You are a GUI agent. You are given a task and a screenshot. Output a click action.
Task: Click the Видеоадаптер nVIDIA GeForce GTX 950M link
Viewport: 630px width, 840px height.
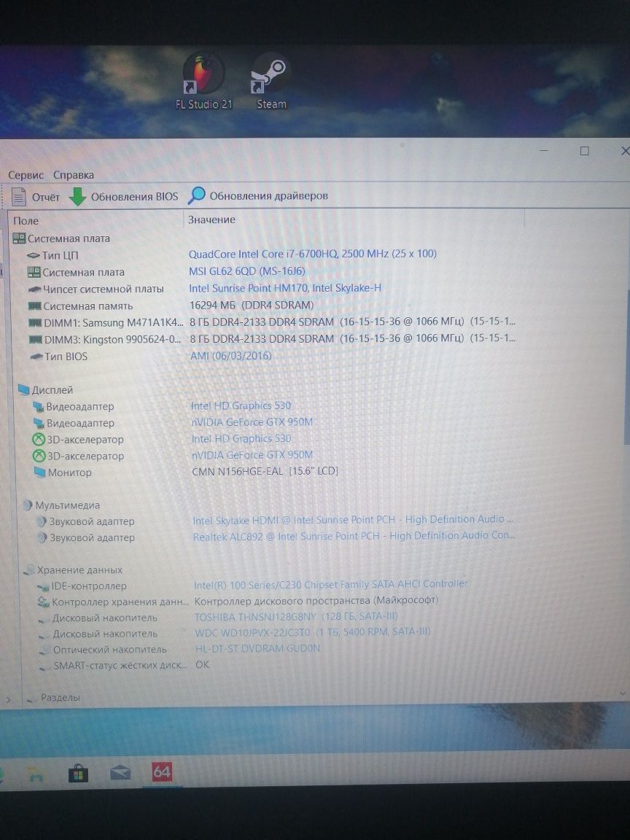(252, 422)
